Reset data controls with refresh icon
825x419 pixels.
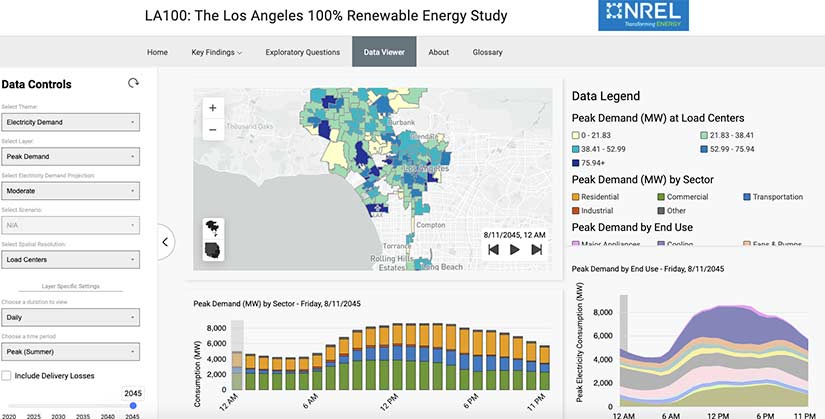coord(133,83)
